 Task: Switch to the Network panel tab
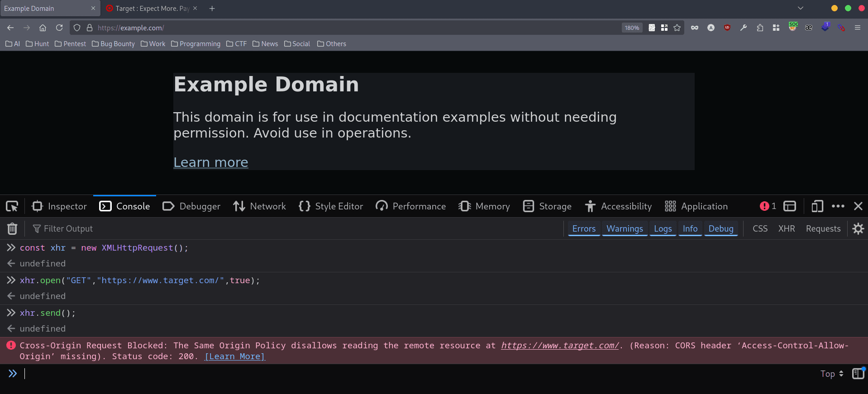[x=260, y=206]
